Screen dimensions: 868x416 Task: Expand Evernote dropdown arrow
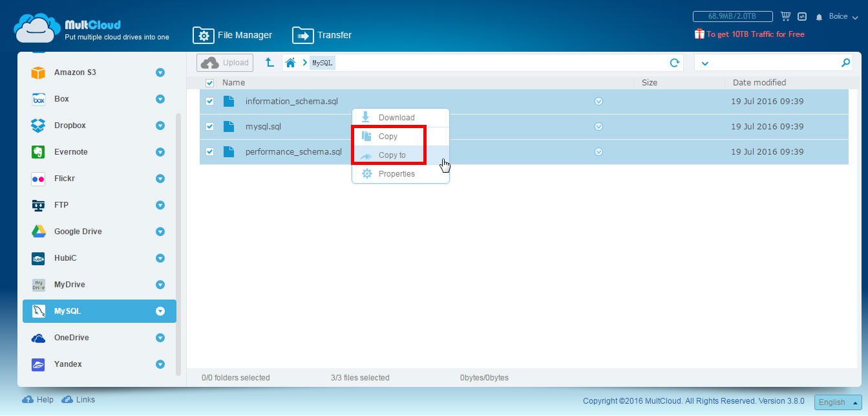pos(160,152)
